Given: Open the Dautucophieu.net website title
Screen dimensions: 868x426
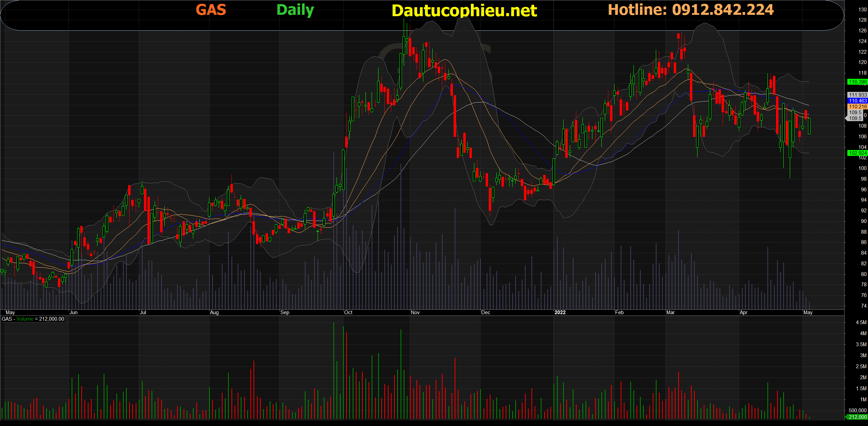Looking at the screenshot, I should (x=464, y=11).
